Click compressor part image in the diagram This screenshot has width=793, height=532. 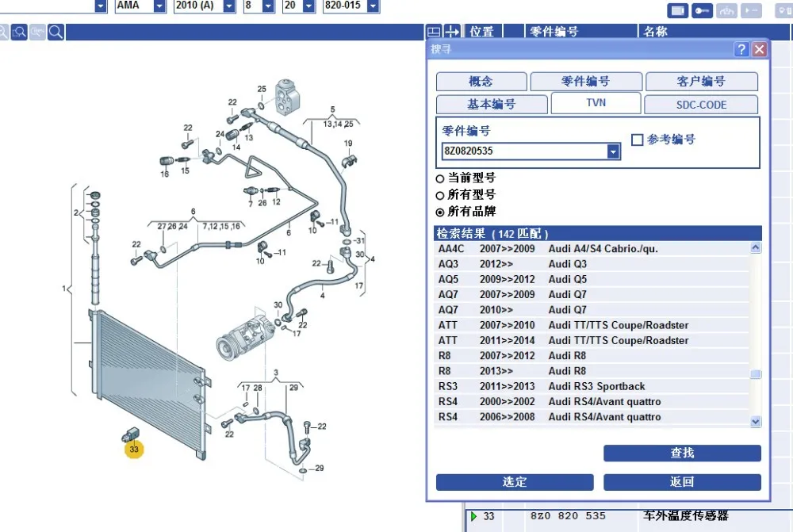[245, 336]
